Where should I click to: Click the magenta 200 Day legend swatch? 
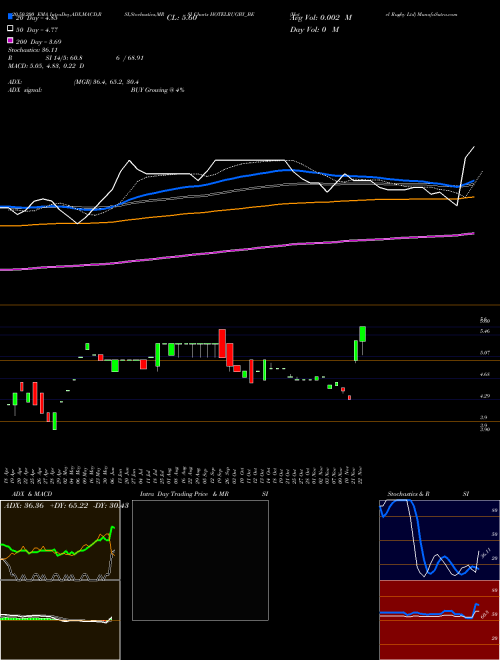pos(10,41)
